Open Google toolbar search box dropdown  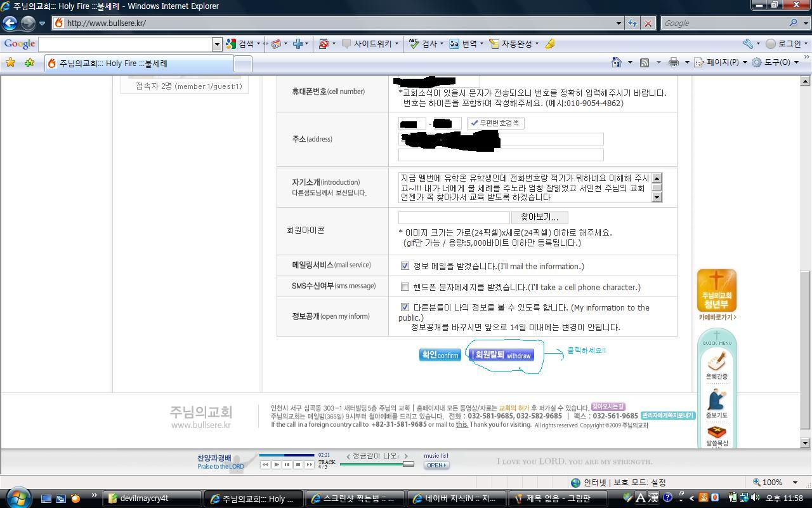tap(217, 44)
